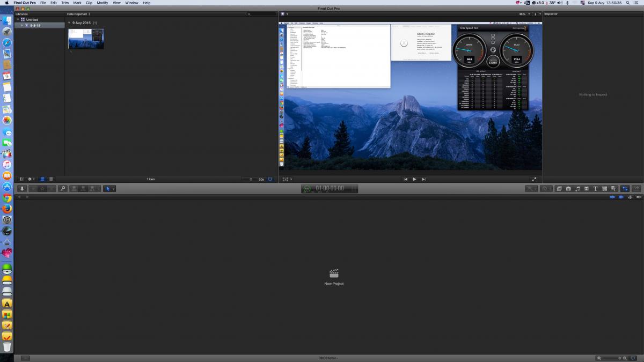Open the Clip menu

89,3
